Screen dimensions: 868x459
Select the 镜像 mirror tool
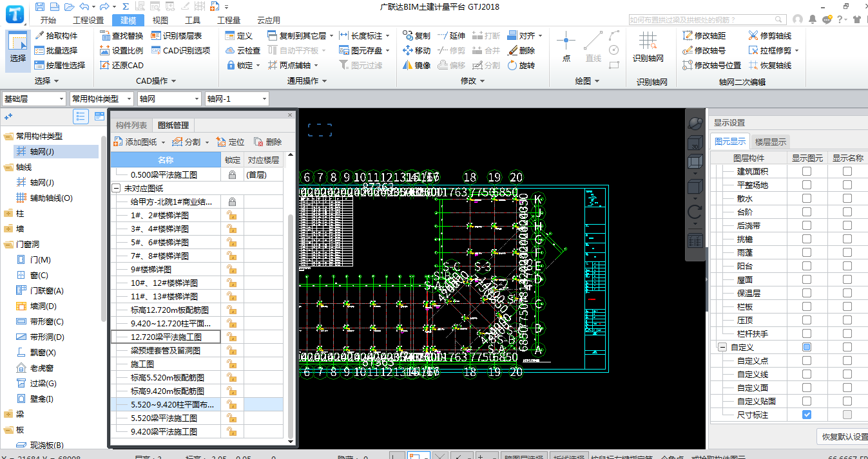[x=417, y=65]
